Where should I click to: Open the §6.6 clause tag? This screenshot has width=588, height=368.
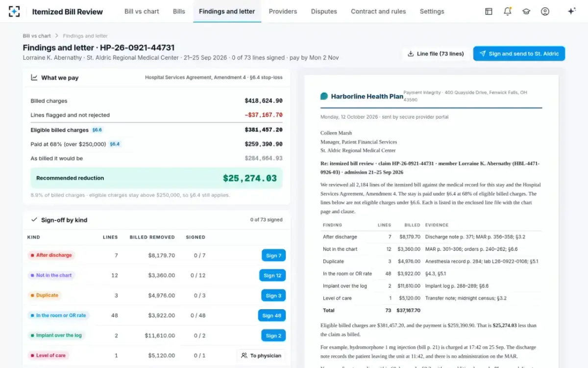[x=98, y=130]
